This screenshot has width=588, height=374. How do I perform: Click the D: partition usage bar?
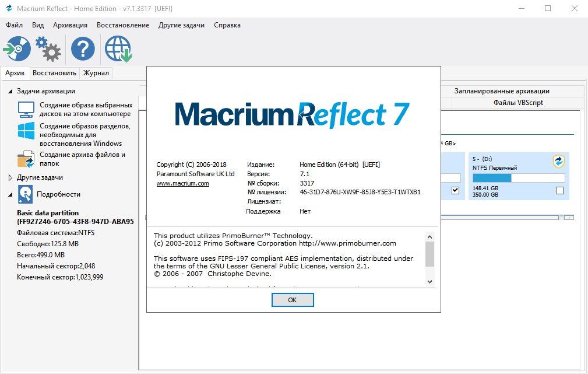pyautogui.click(x=519, y=178)
